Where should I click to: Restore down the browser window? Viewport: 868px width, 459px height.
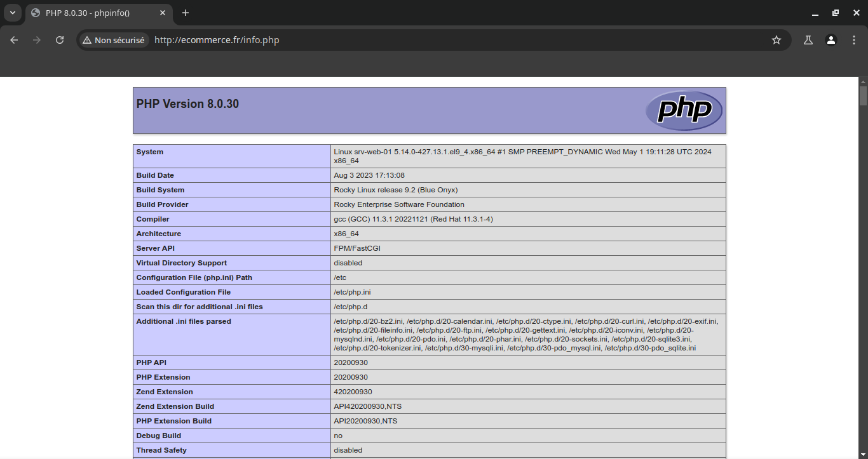click(836, 13)
